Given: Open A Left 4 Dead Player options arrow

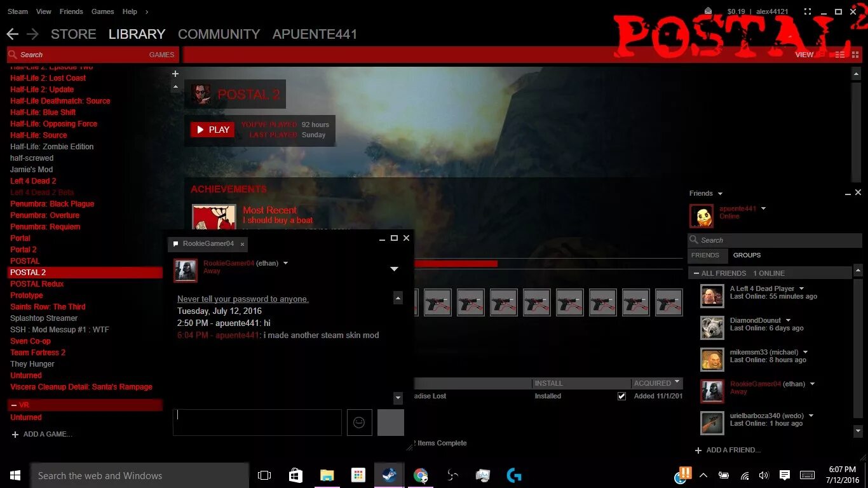Looking at the screenshot, I should coord(801,288).
